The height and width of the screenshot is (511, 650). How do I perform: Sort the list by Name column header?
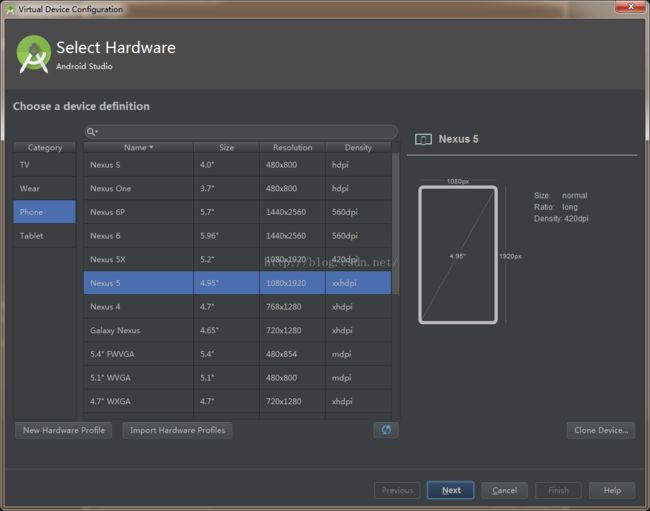point(138,148)
